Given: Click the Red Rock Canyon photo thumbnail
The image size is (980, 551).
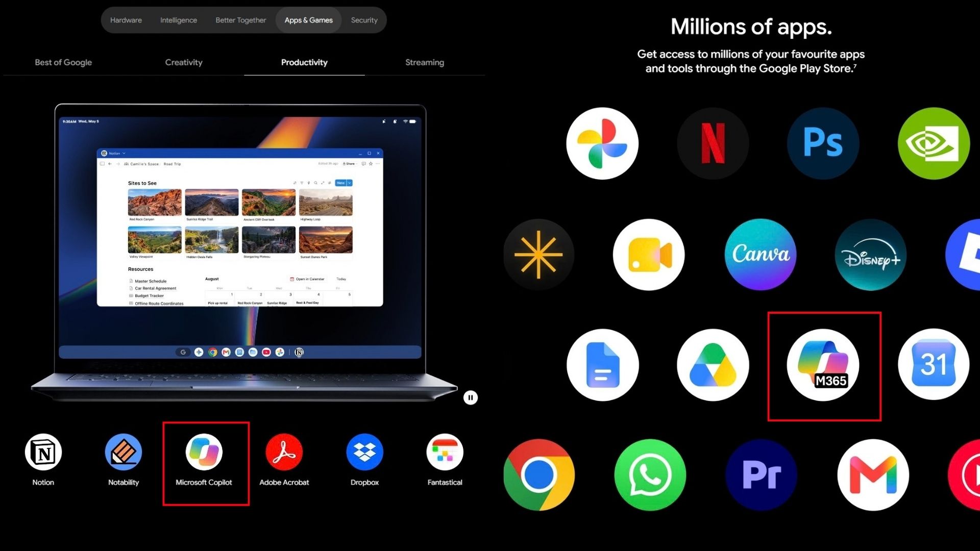Looking at the screenshot, I should pyautogui.click(x=155, y=203).
